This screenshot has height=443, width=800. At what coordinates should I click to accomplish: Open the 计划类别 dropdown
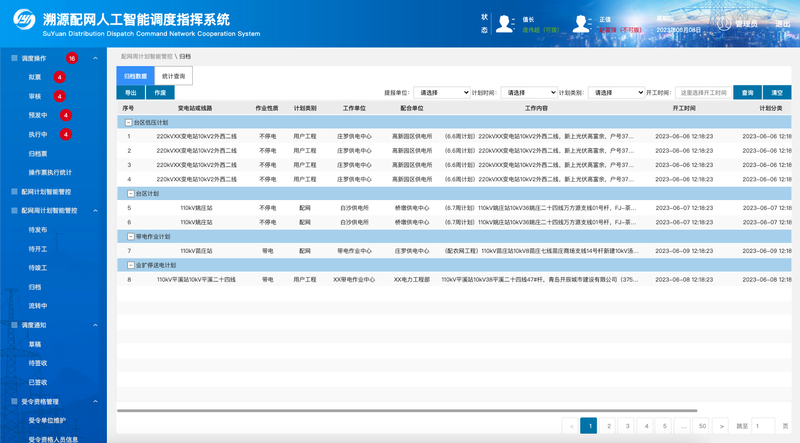pos(616,92)
